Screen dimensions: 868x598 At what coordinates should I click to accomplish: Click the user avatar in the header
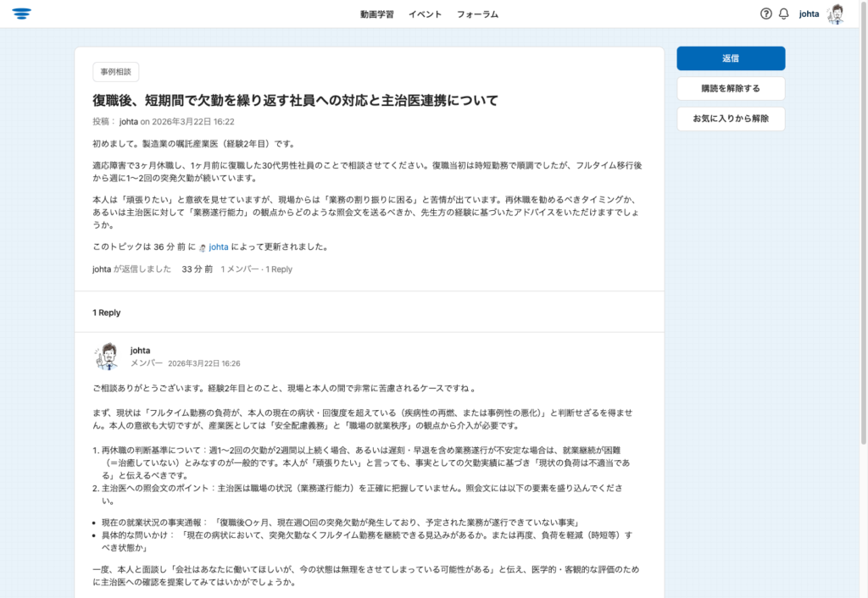[x=836, y=14]
